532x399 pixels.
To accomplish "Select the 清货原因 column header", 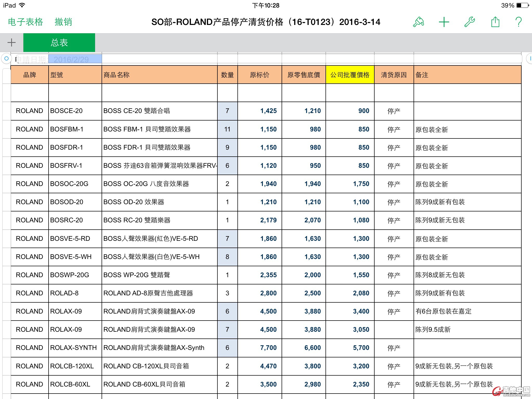I will 394,75.
